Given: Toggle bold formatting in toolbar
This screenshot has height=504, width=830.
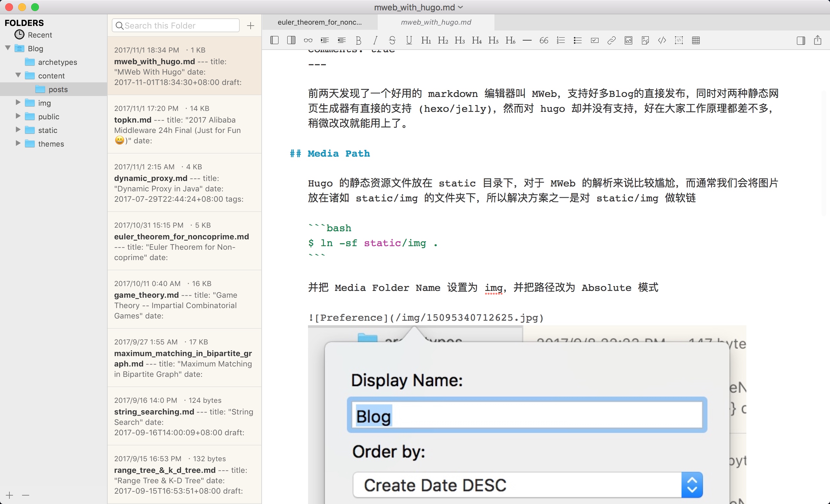Looking at the screenshot, I should click(x=358, y=41).
